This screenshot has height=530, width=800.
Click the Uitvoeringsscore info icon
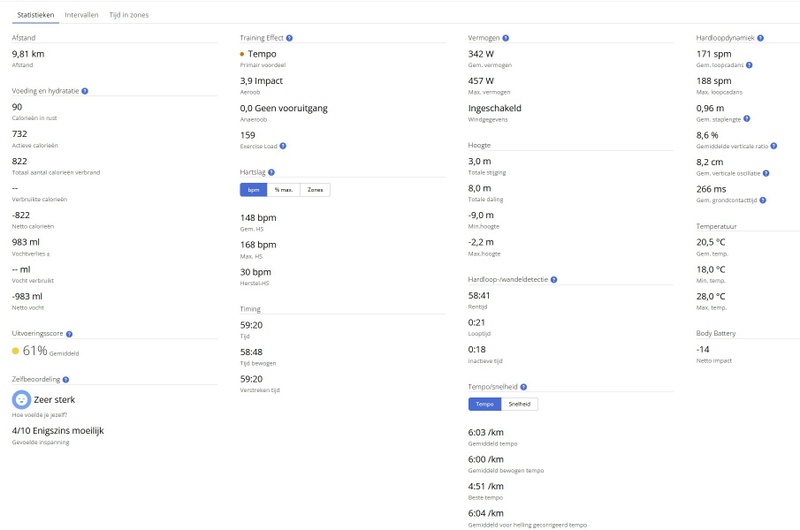tap(68, 334)
